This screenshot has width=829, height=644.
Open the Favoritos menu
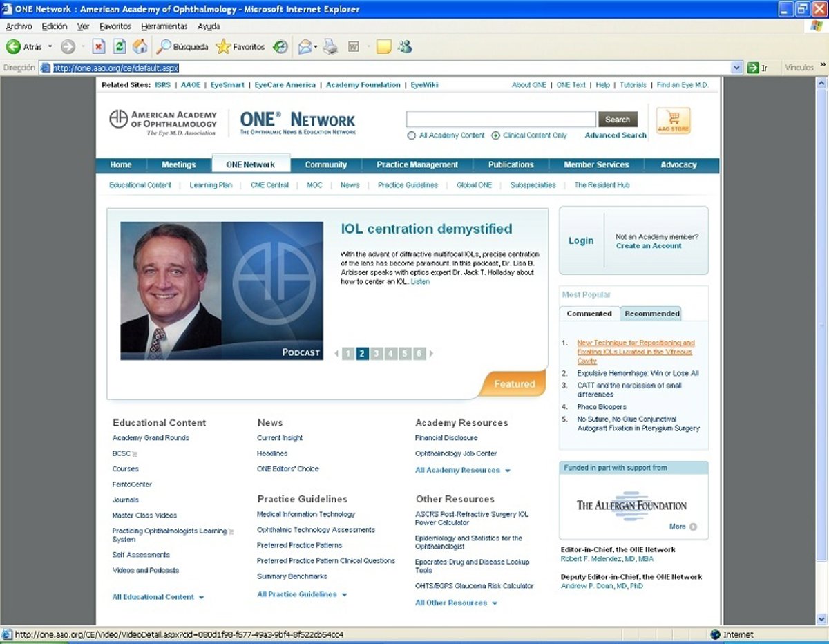tap(115, 26)
